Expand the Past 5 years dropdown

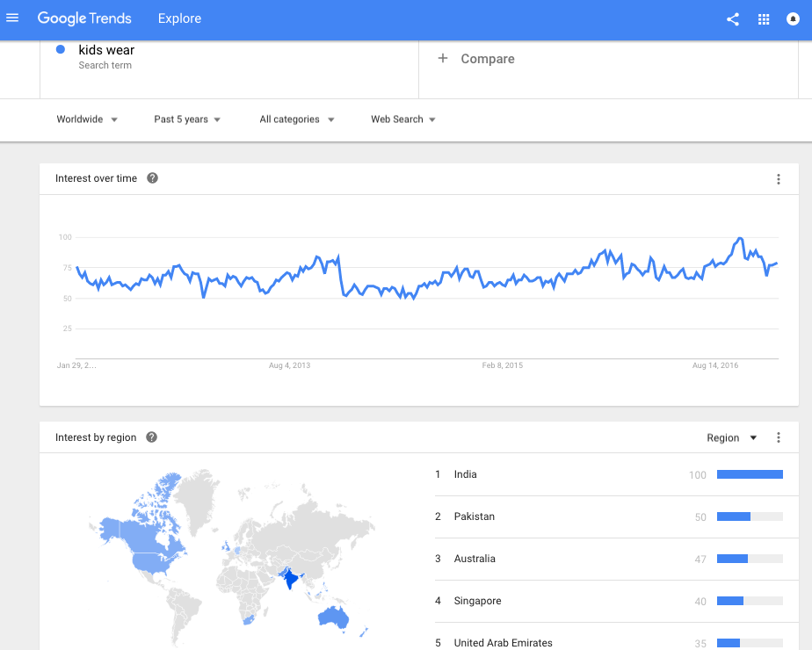click(x=187, y=119)
